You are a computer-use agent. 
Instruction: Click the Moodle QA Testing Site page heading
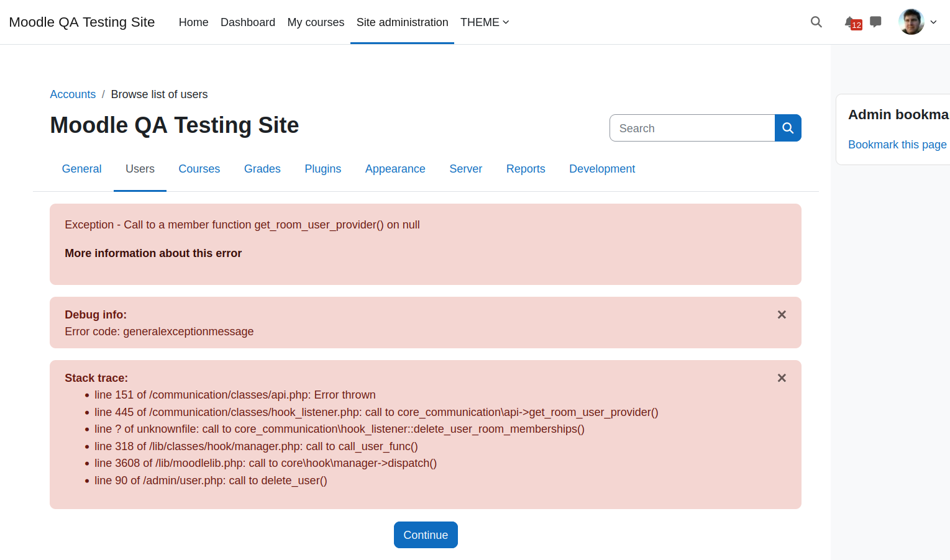click(x=175, y=125)
